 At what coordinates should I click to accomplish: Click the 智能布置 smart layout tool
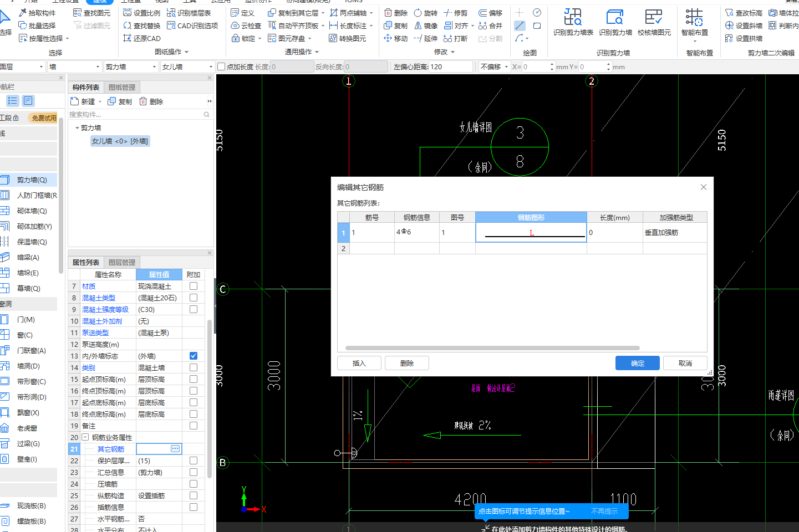click(x=695, y=25)
